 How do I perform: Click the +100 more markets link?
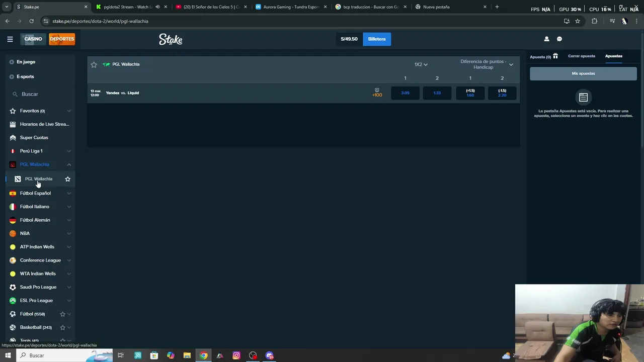tap(377, 95)
